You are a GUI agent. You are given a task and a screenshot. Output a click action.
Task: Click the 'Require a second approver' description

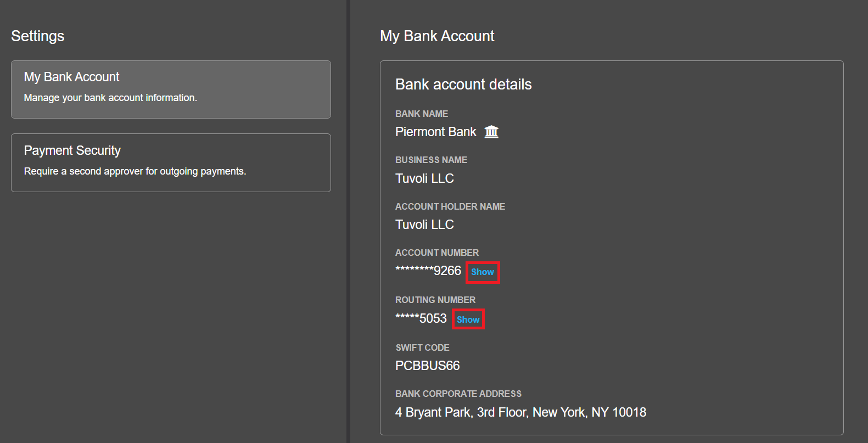tap(135, 171)
